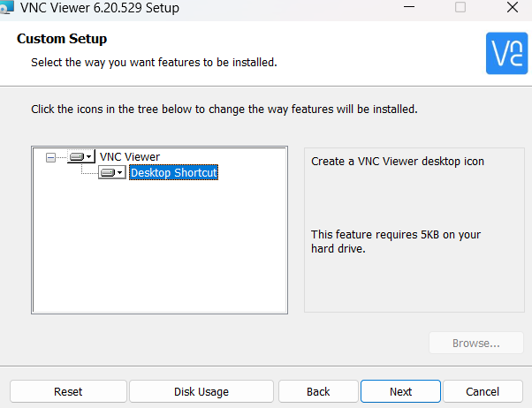Image resolution: width=532 pixels, height=408 pixels.
Task: Go to the previous step with Back
Action: 318,391
